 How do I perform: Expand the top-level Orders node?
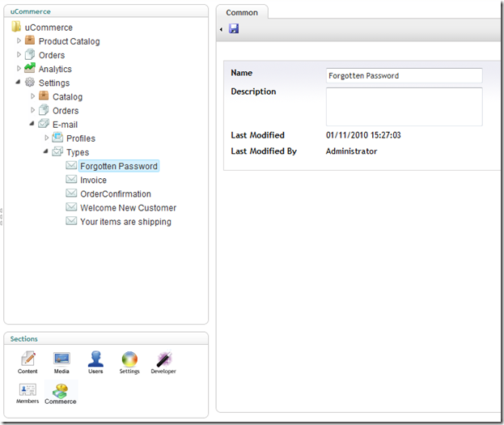click(19, 54)
